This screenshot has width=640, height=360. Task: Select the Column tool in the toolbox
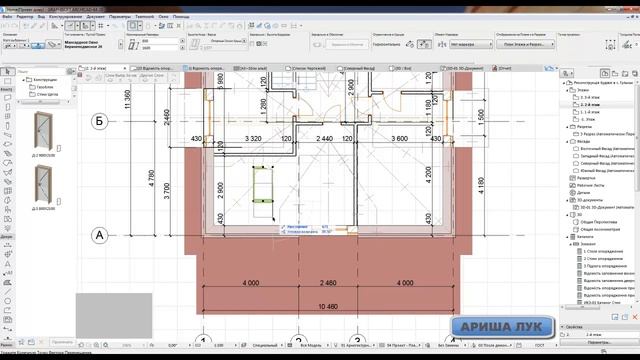pos(7,126)
